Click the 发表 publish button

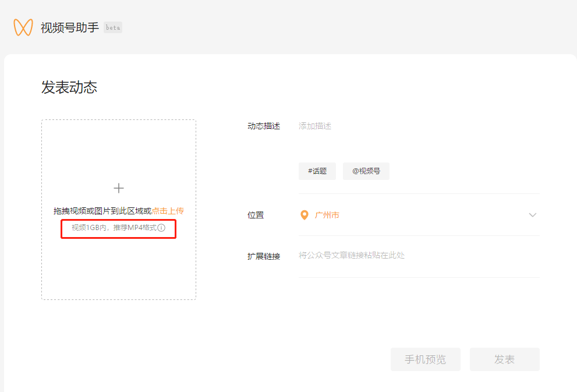(x=504, y=359)
